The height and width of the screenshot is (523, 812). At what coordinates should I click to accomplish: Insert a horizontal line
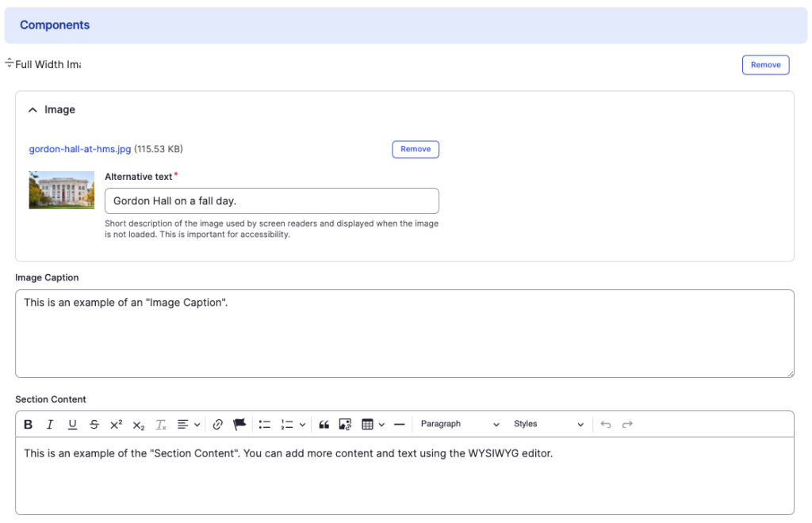point(399,425)
